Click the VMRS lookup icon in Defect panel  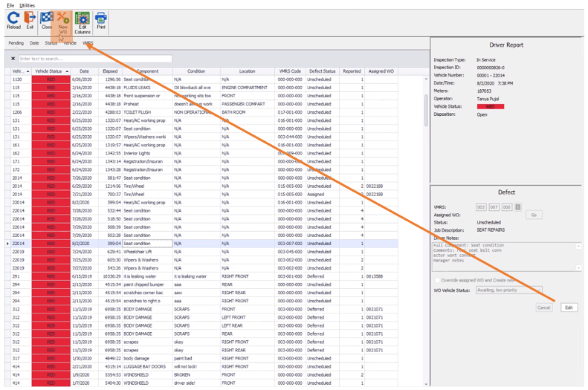(x=518, y=207)
